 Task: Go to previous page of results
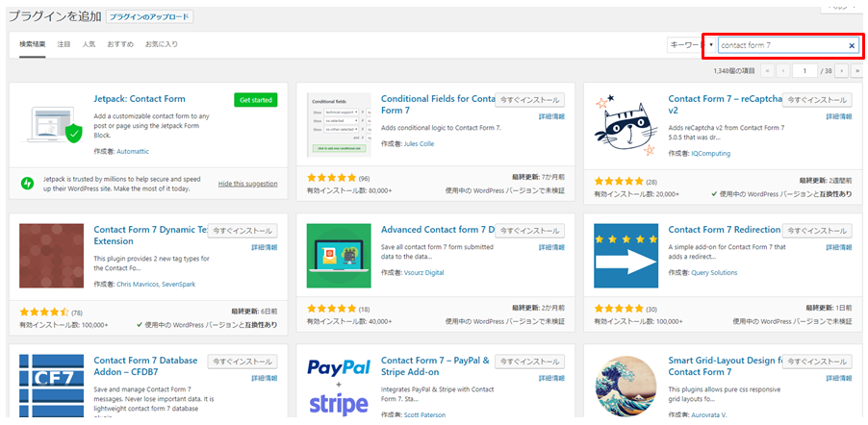(783, 71)
